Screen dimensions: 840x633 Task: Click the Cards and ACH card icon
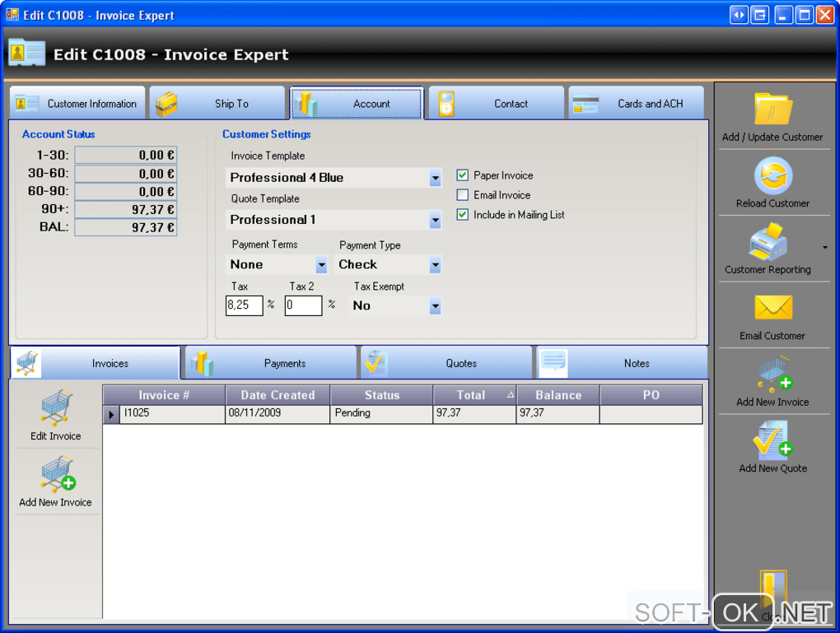click(x=586, y=104)
